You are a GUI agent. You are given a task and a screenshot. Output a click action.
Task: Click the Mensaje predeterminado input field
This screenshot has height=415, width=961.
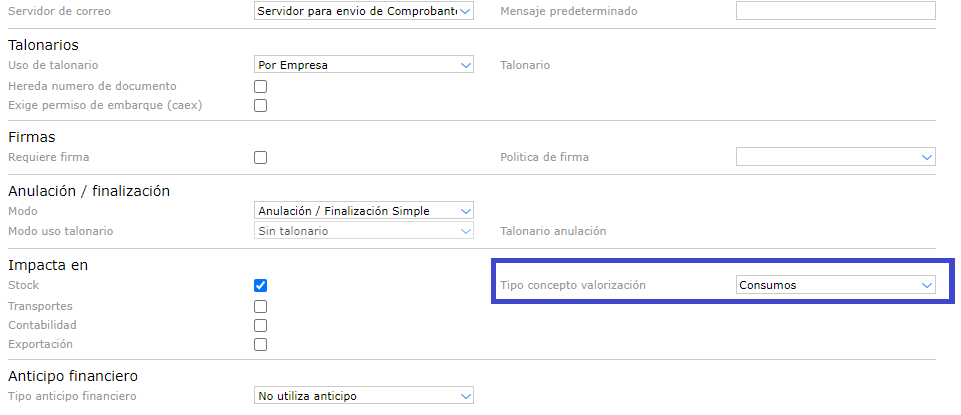[x=835, y=11]
